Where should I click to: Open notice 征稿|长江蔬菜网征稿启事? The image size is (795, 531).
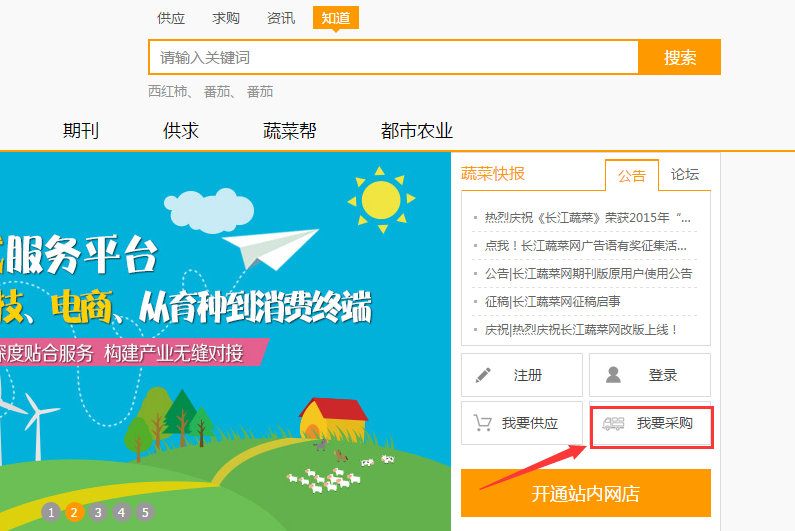tap(552, 302)
